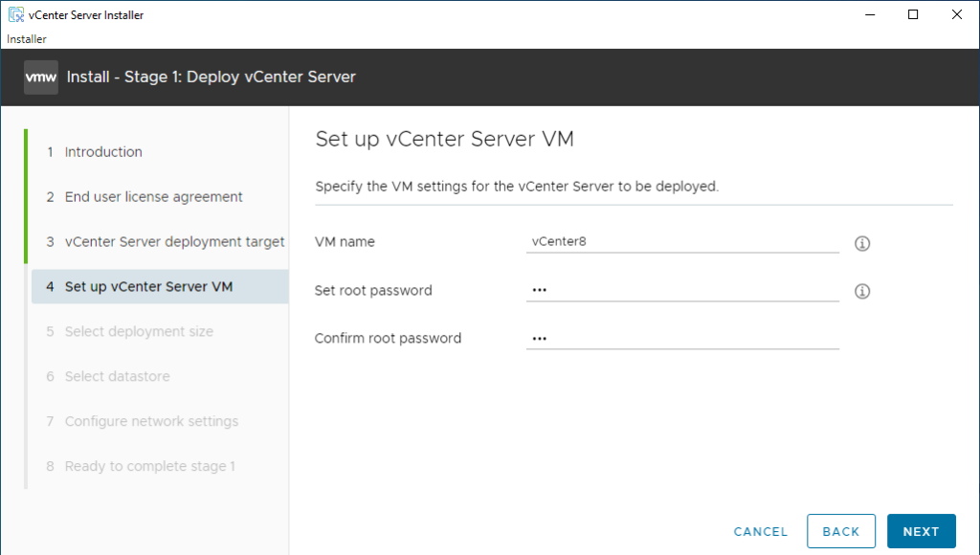
Task: Click the NEXT button
Action: click(921, 531)
